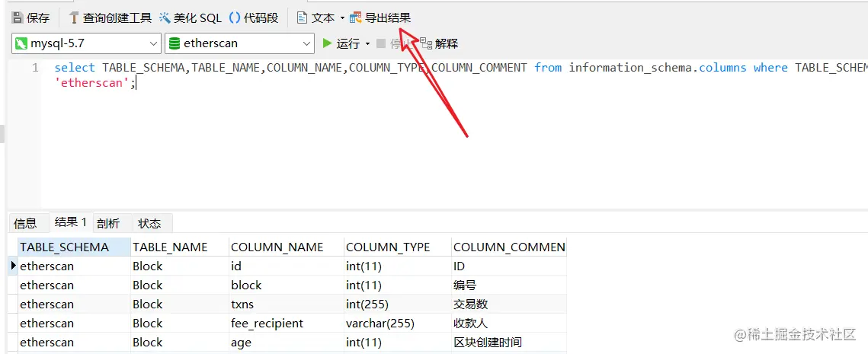This screenshot has height=354, width=868.
Task: Select the cell containing txns
Action: pos(287,305)
